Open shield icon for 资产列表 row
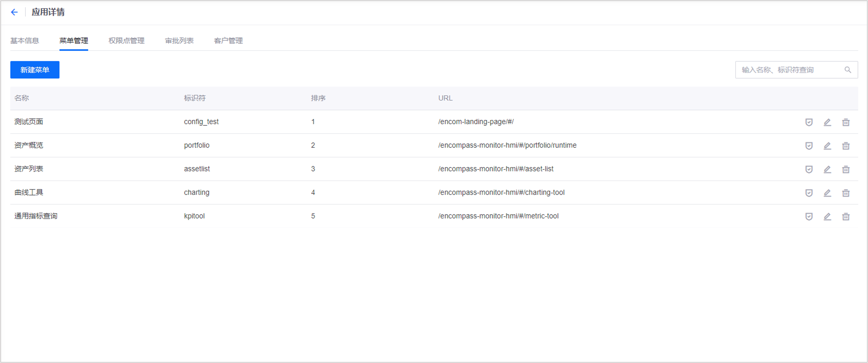The height and width of the screenshot is (363, 868). [x=809, y=169]
